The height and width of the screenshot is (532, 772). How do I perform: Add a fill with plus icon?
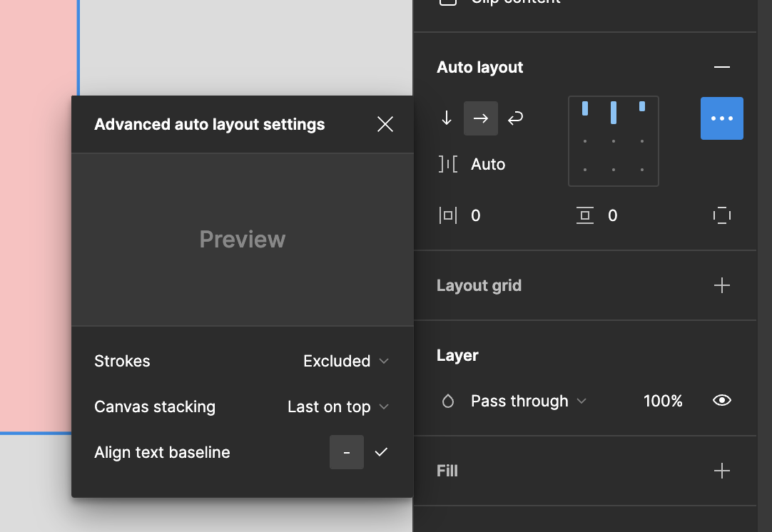coord(722,471)
